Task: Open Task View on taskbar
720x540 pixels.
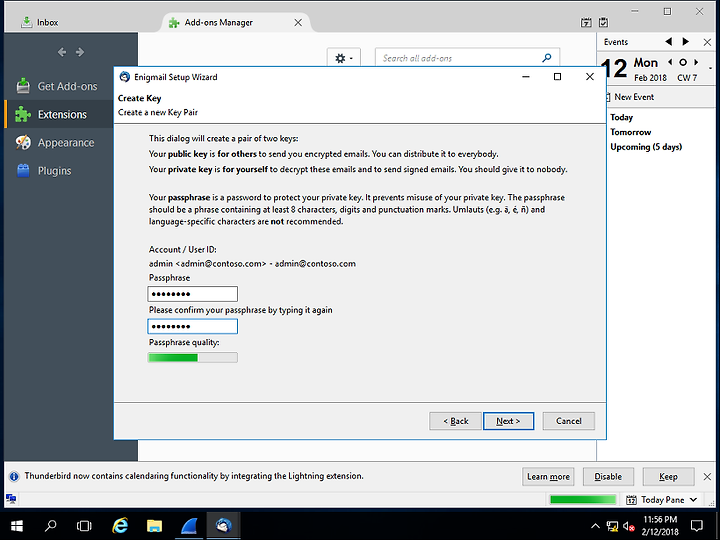Action: 84,526
